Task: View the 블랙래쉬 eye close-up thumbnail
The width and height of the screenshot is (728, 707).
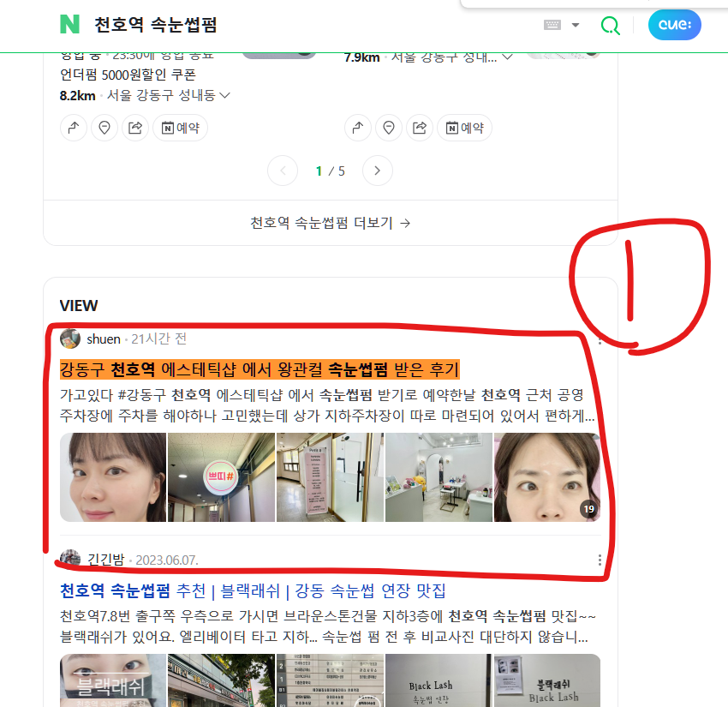Action: [x=113, y=680]
